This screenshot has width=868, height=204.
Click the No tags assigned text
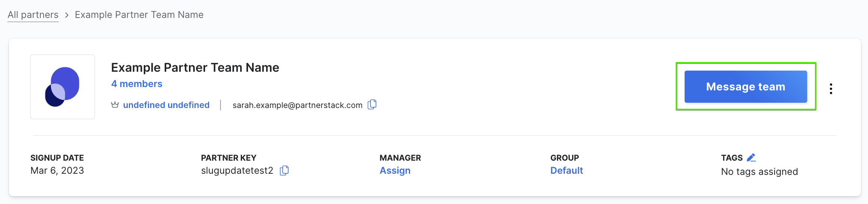point(759,171)
